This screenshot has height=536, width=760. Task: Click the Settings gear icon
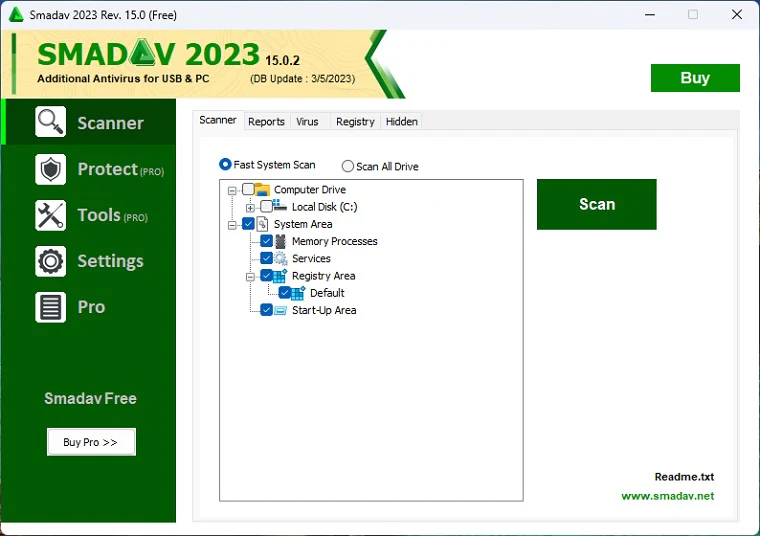[x=50, y=261]
